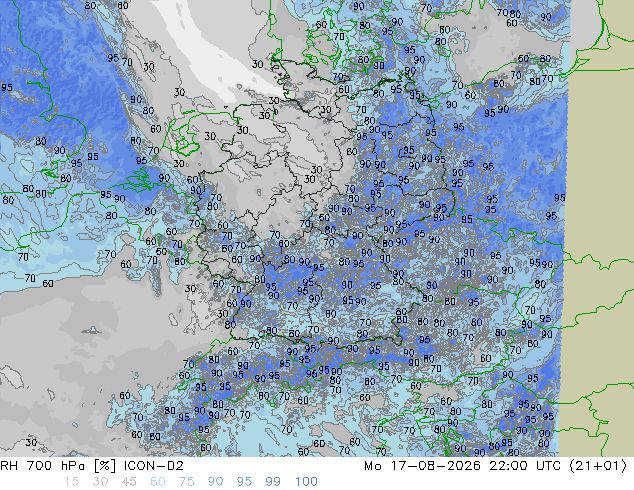Click legend value 60
634x490 pixels.
158,482
